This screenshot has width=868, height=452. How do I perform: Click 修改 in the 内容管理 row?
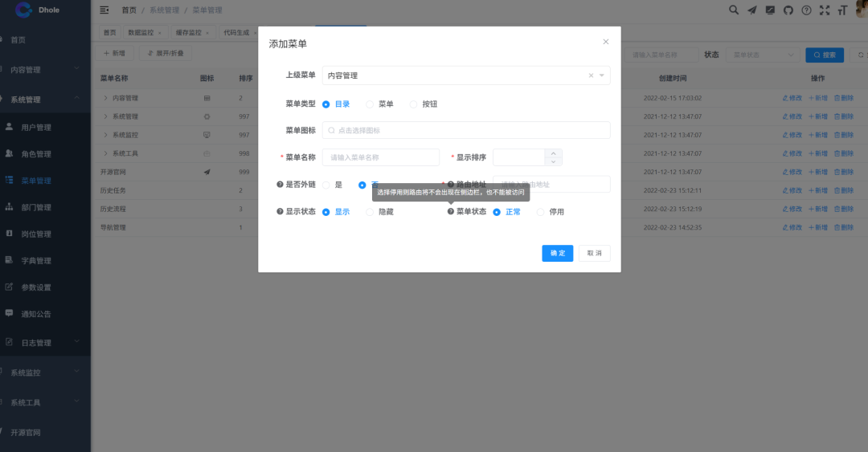click(792, 98)
